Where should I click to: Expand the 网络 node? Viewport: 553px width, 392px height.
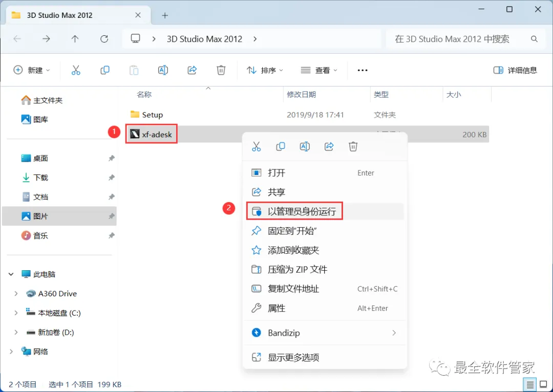(x=11, y=352)
